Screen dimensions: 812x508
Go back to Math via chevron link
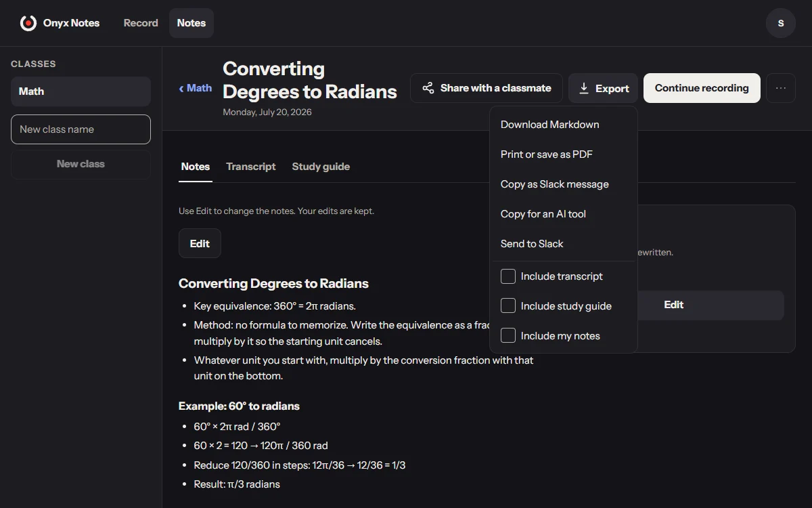pyautogui.click(x=195, y=88)
